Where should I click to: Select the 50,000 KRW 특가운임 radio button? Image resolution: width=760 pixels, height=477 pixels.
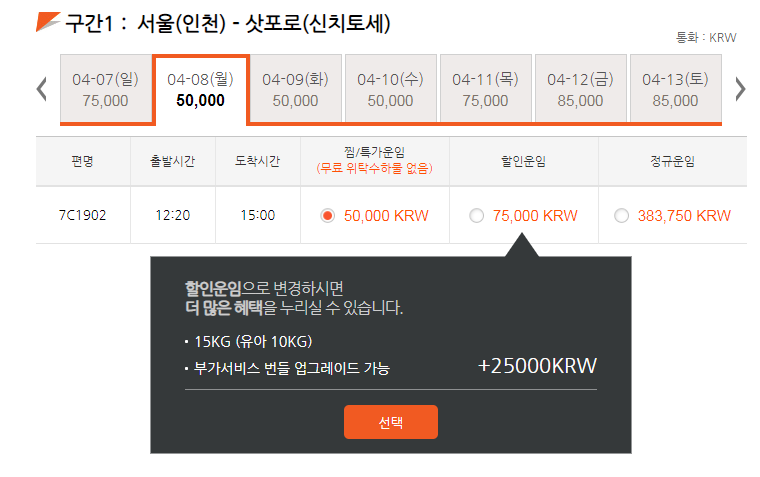(328, 215)
